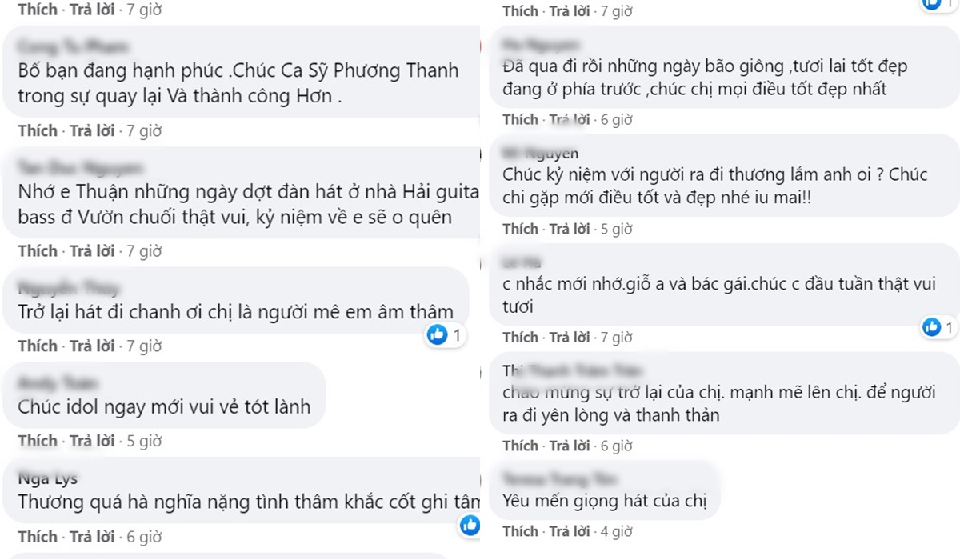
Task: Reply to "chao mừng sự trở lại" comment
Action: [569, 446]
